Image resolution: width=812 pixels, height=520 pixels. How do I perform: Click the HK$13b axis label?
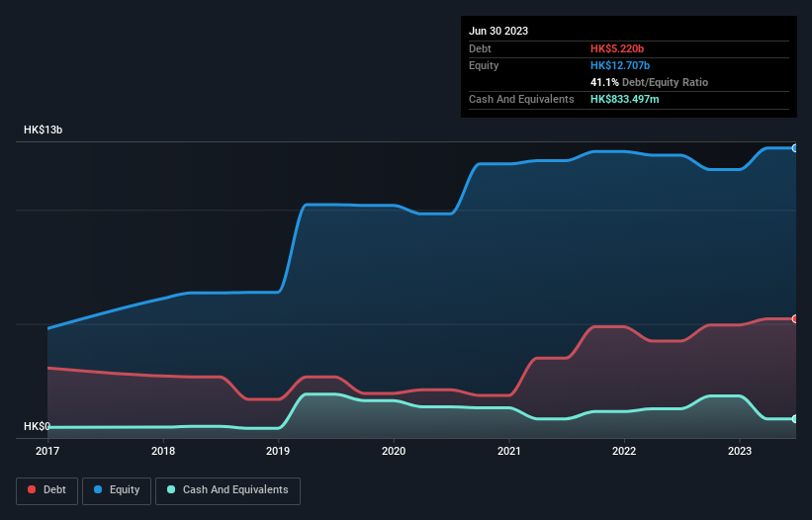pos(43,130)
